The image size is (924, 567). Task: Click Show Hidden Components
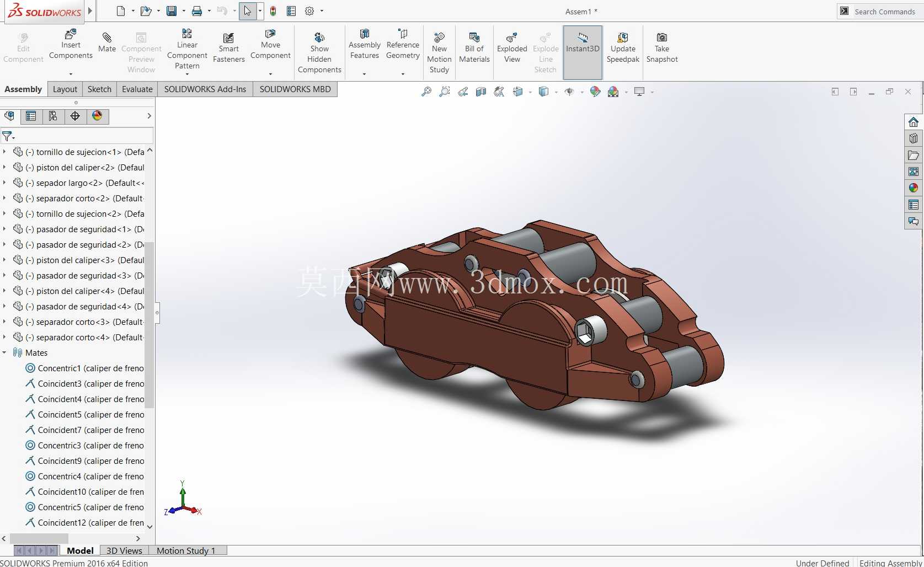point(319,53)
